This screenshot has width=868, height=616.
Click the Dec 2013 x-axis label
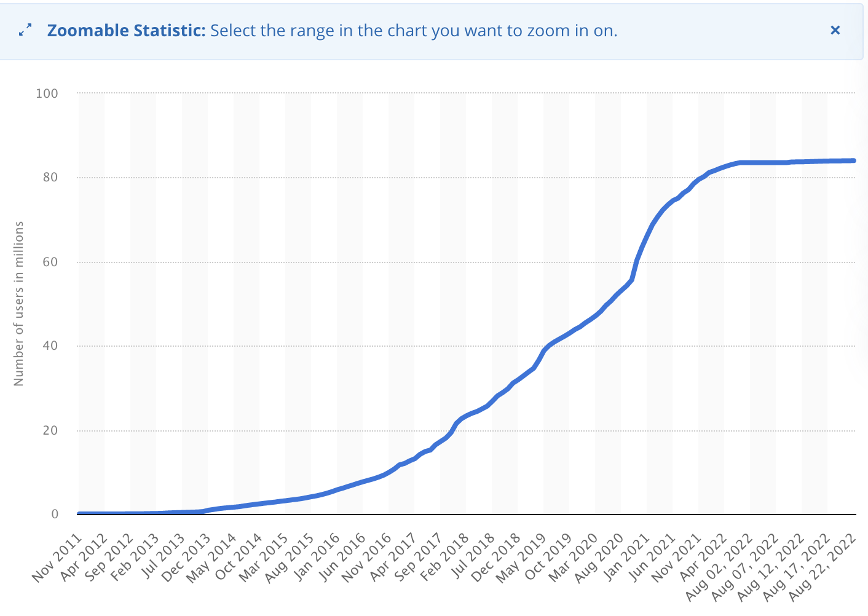coord(186,558)
